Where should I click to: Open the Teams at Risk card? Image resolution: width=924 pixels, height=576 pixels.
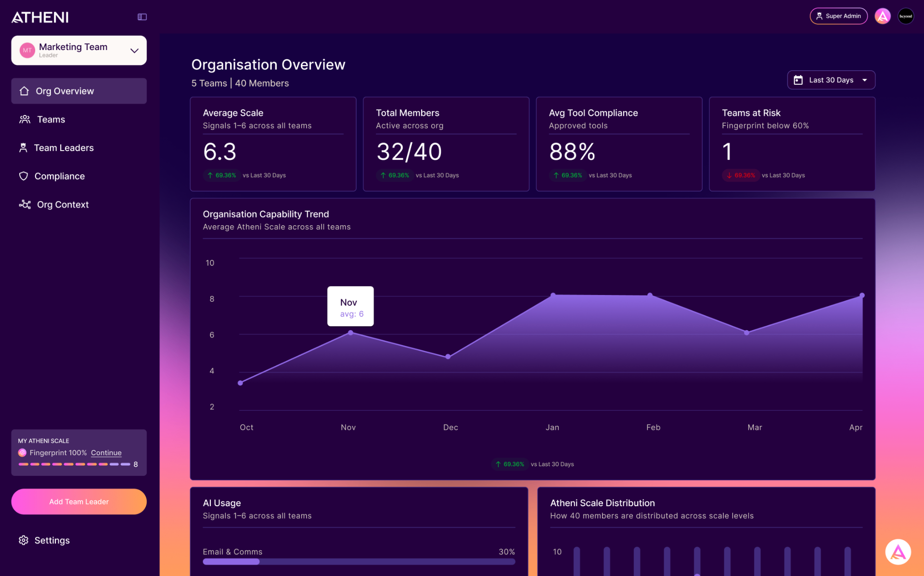pyautogui.click(x=792, y=144)
